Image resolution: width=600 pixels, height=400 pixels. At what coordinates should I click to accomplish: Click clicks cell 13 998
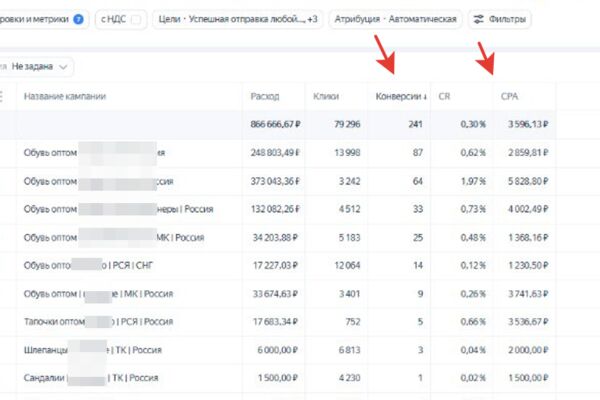tap(347, 153)
